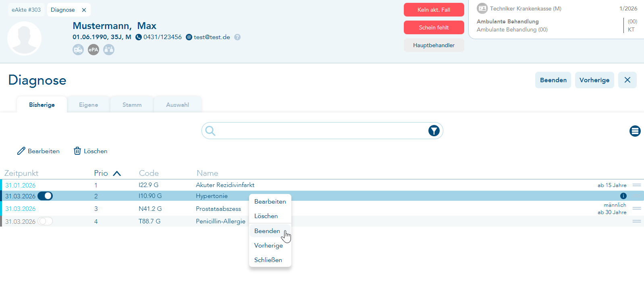Click the ambulance icon under patient name
The image size is (644, 281).
78,50
